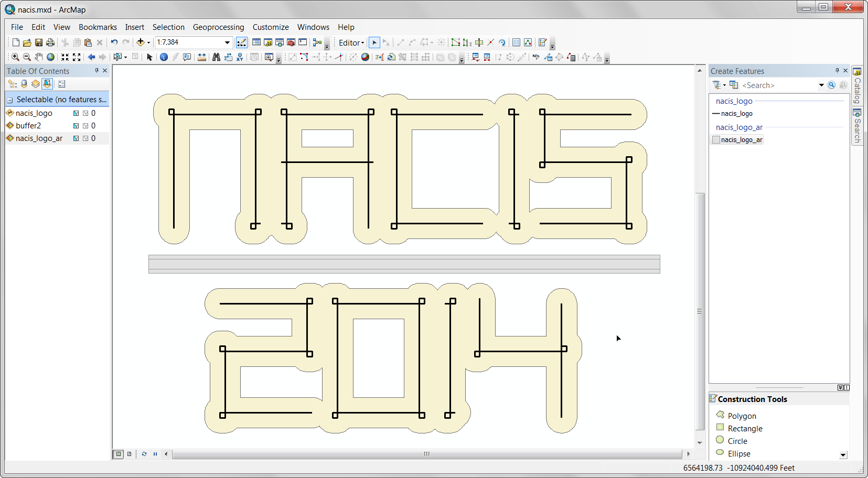Expand the filter templates dropdown in Create Features
Image resolution: width=868 pixels, height=478 pixels.
coord(725,85)
